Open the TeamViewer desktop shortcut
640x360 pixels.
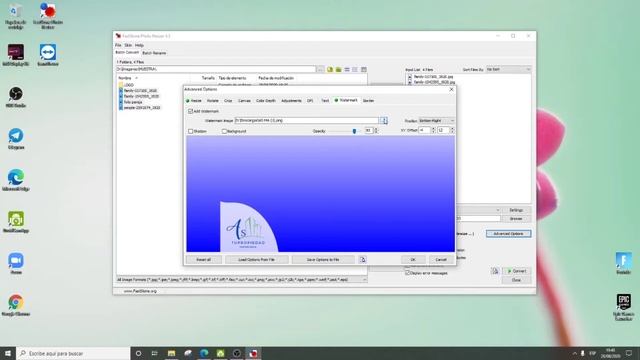coord(48,55)
